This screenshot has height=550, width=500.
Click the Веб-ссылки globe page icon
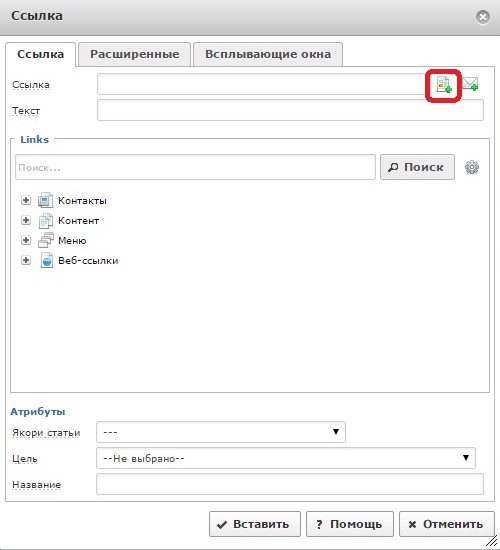[46, 260]
